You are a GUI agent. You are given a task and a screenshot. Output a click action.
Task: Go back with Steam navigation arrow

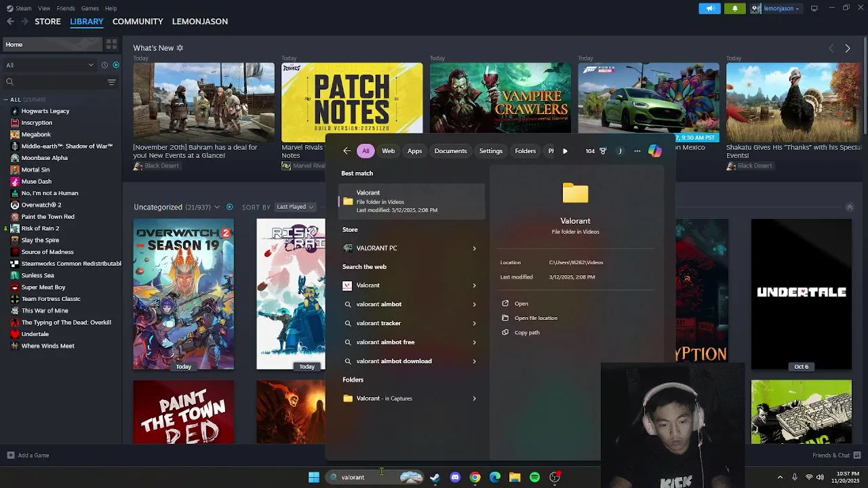10,22
